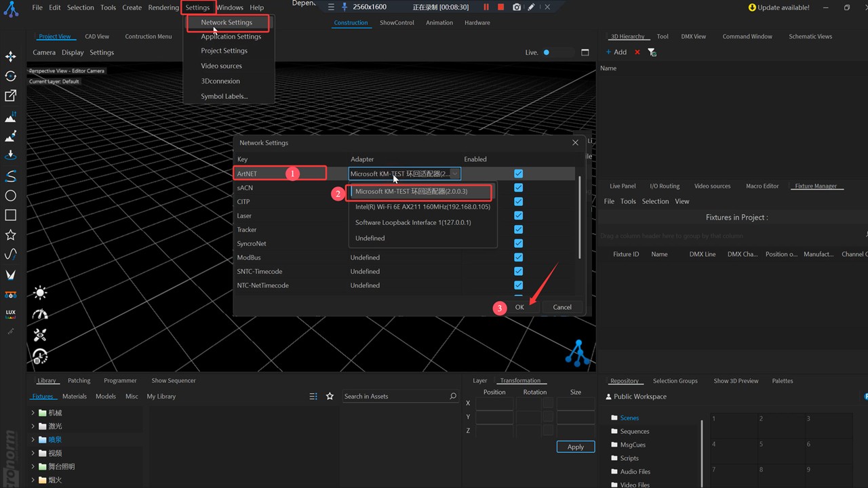868x488 pixels.
Task: Click the red delete X in 3D Hierarchy
Action: [637, 52]
